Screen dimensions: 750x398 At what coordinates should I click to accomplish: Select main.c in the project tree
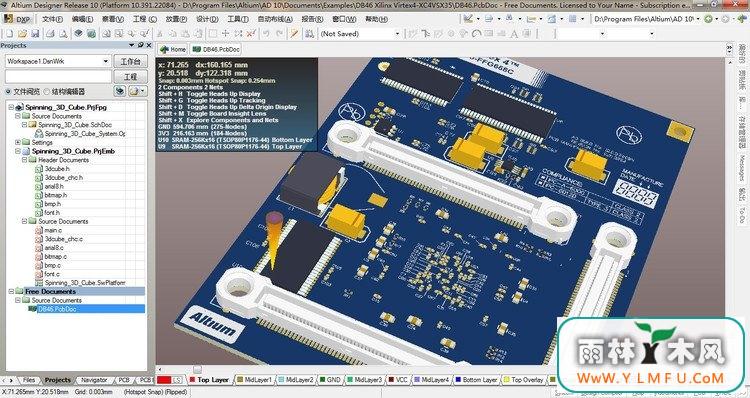pos(53,230)
